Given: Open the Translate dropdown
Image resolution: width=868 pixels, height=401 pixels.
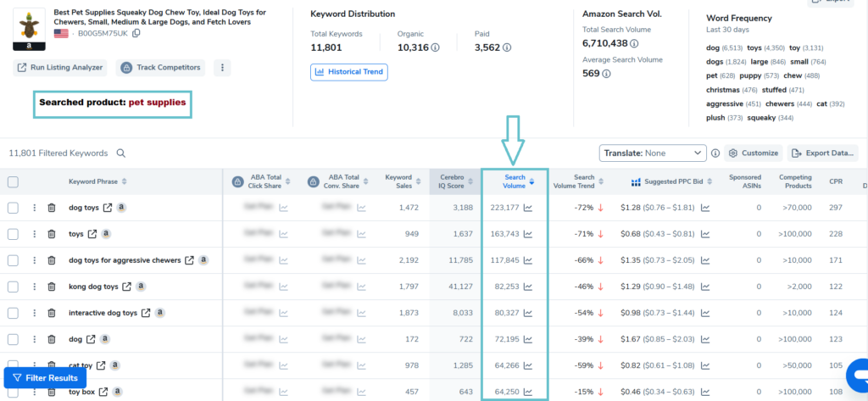Looking at the screenshot, I should click(653, 153).
